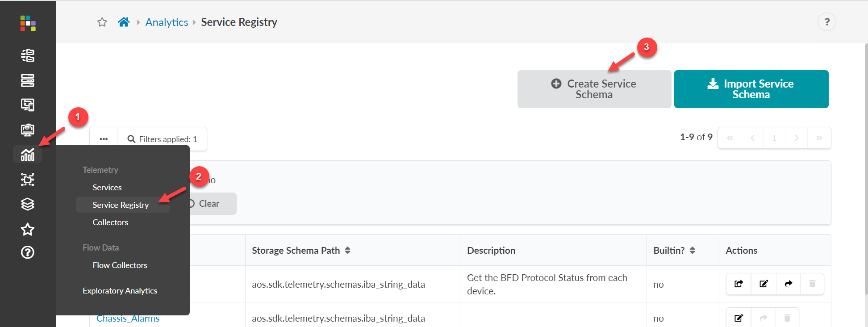The image size is (868, 327).
Task: Clone the BFD schema using the arrow icon
Action: [x=788, y=284]
